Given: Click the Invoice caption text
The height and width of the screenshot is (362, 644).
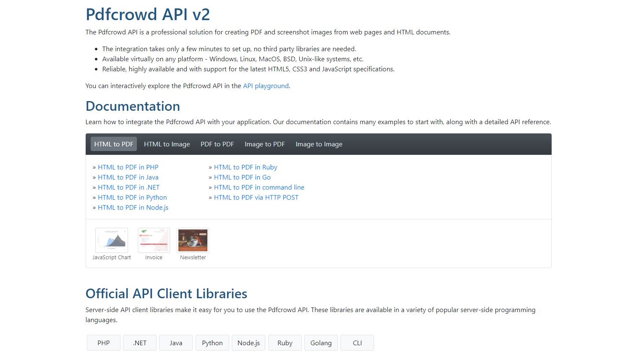Looking at the screenshot, I should coord(154,258).
